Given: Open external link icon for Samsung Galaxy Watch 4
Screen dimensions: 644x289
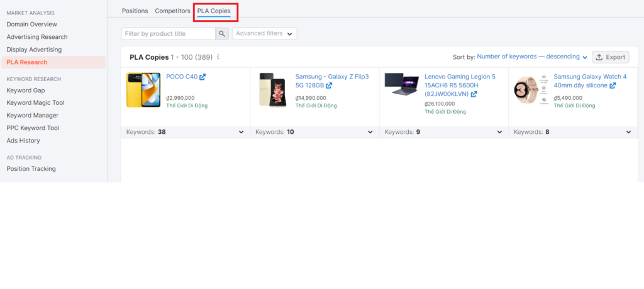Looking at the screenshot, I should [613, 86].
